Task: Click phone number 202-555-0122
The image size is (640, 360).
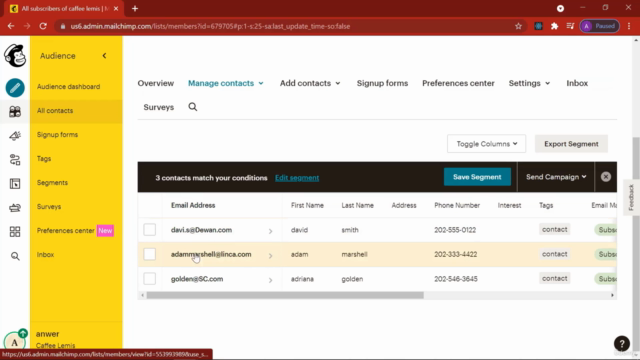Action: click(x=455, y=230)
